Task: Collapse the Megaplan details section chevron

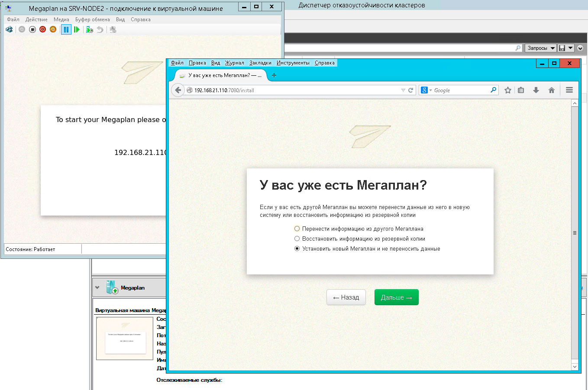Action: click(97, 287)
